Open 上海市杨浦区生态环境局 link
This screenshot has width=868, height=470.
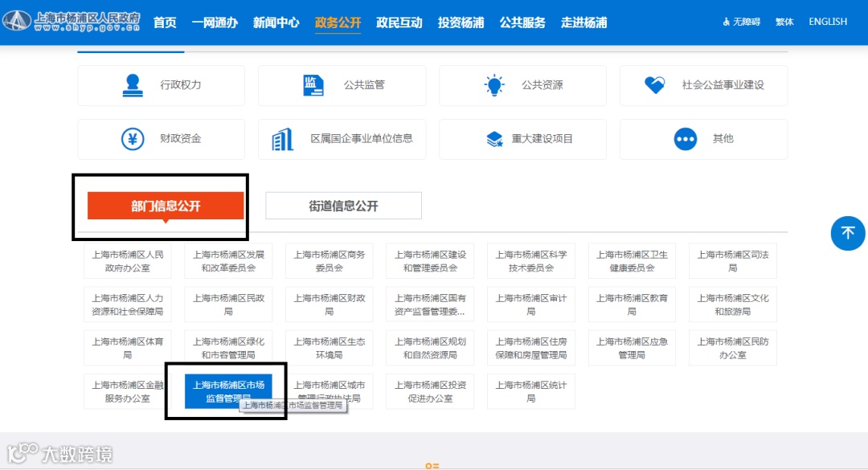point(330,348)
